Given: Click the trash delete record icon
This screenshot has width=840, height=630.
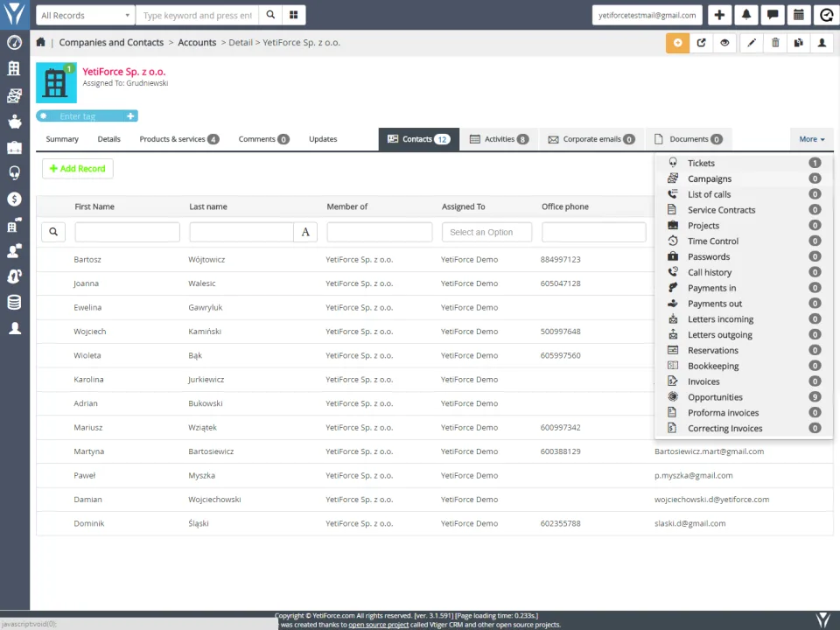Looking at the screenshot, I should point(775,43).
